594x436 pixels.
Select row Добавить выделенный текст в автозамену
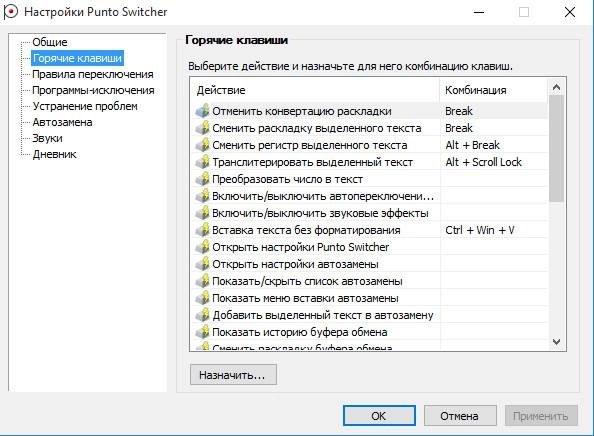(369, 315)
